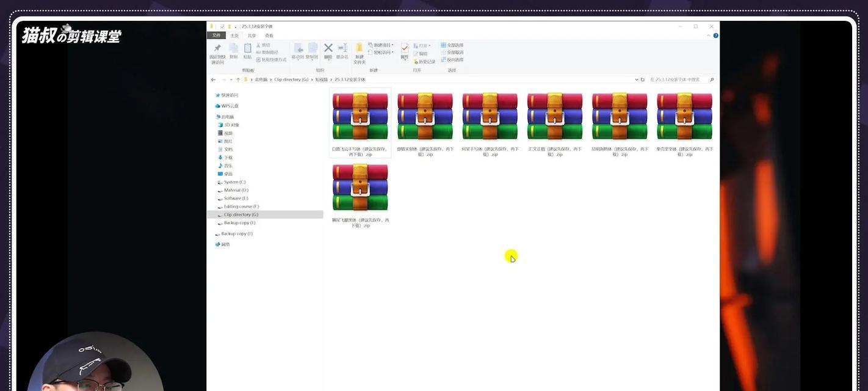Click 25.3.12安装字体 in the address breadcrumb

[x=350, y=79]
